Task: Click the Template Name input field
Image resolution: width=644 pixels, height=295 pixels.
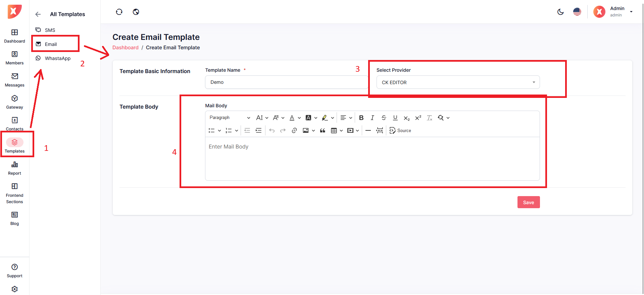Action: 286,82
